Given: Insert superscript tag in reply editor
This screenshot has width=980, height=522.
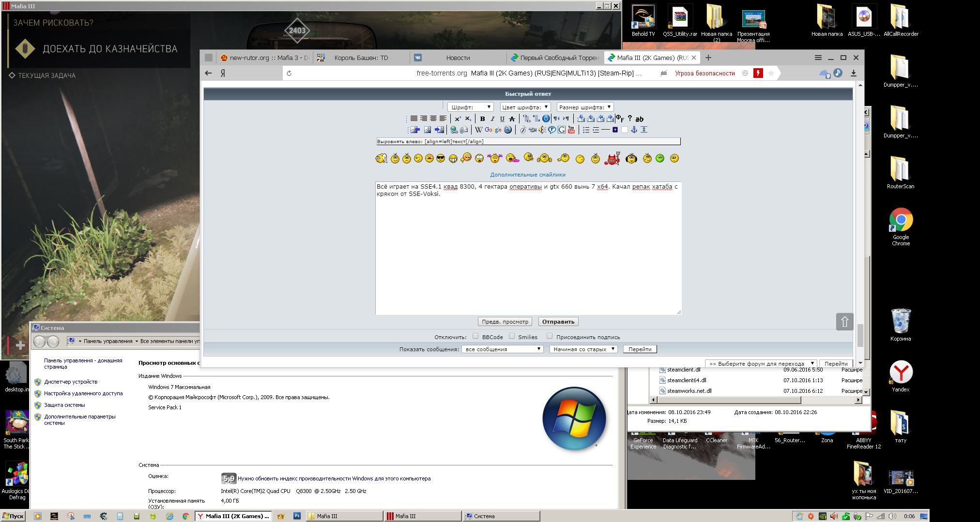Looking at the screenshot, I should [x=458, y=119].
